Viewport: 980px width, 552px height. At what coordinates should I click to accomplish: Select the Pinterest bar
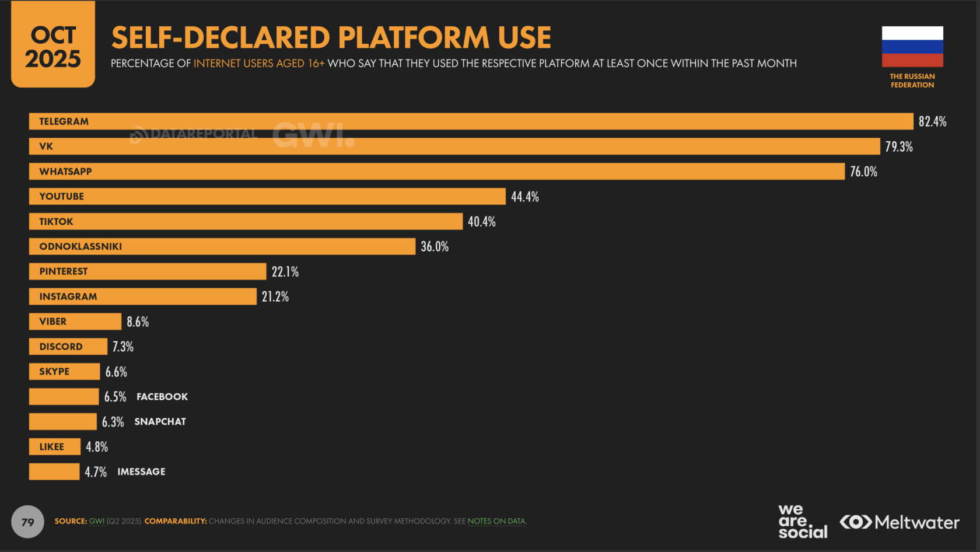pyautogui.click(x=148, y=271)
